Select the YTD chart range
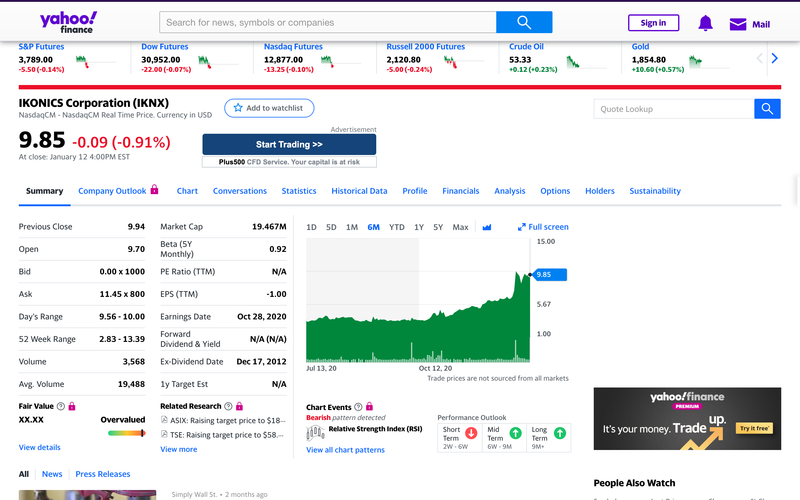 pyautogui.click(x=396, y=227)
